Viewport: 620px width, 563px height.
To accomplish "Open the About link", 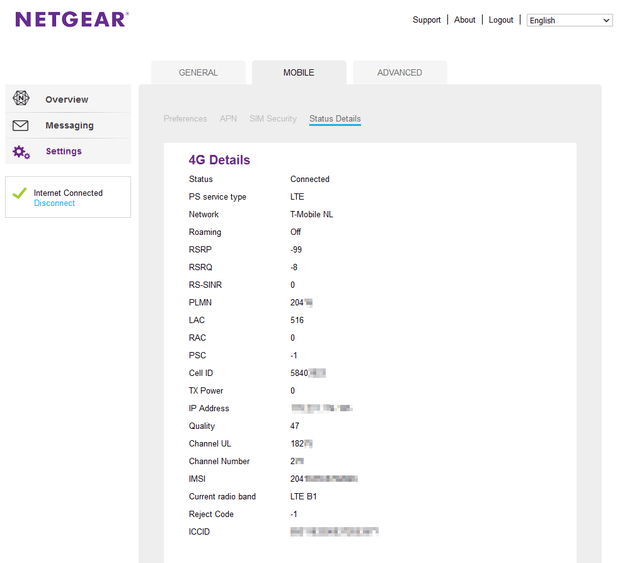I will (x=465, y=20).
